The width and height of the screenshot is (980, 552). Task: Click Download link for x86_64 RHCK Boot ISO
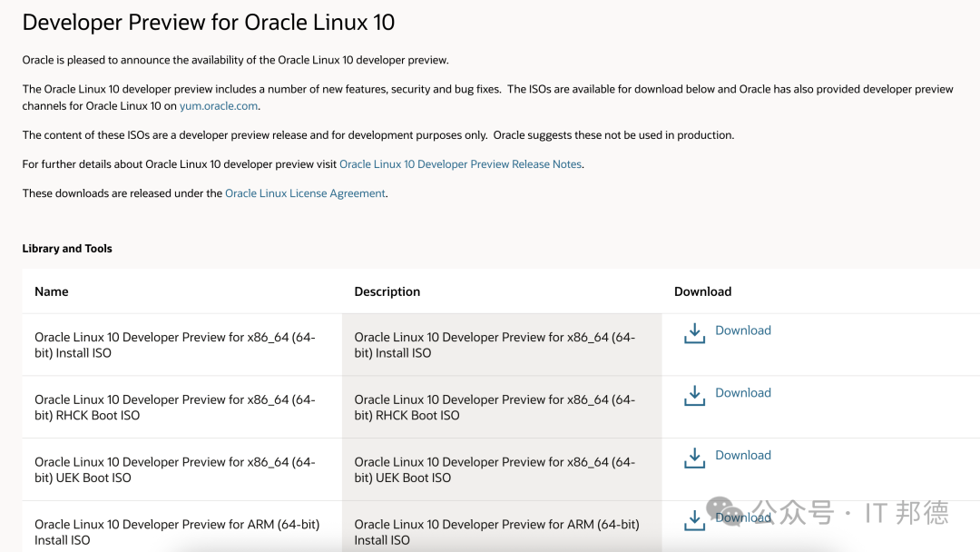(x=743, y=392)
